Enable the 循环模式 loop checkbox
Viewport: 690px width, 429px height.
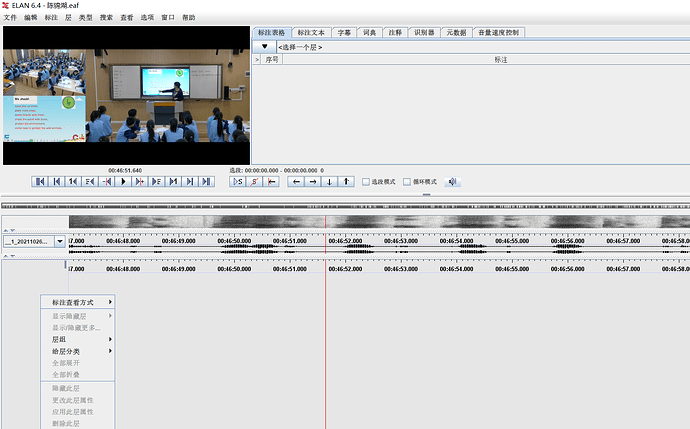click(407, 182)
